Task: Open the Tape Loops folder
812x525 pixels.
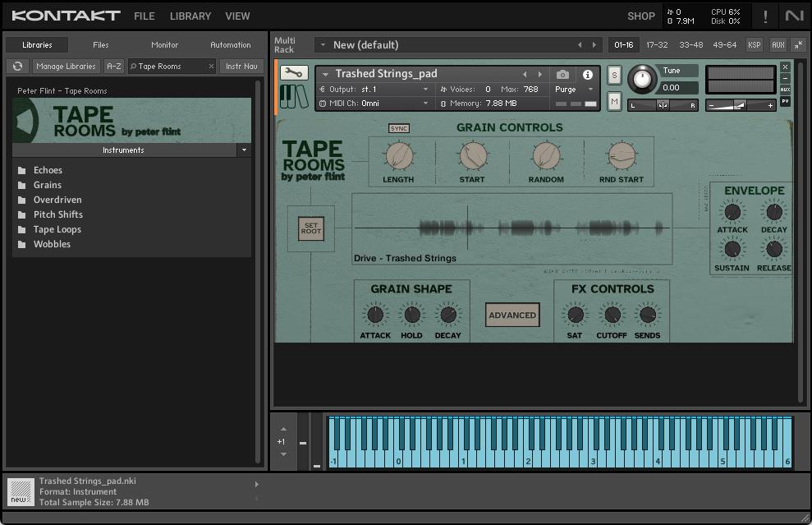Action: 57,229
